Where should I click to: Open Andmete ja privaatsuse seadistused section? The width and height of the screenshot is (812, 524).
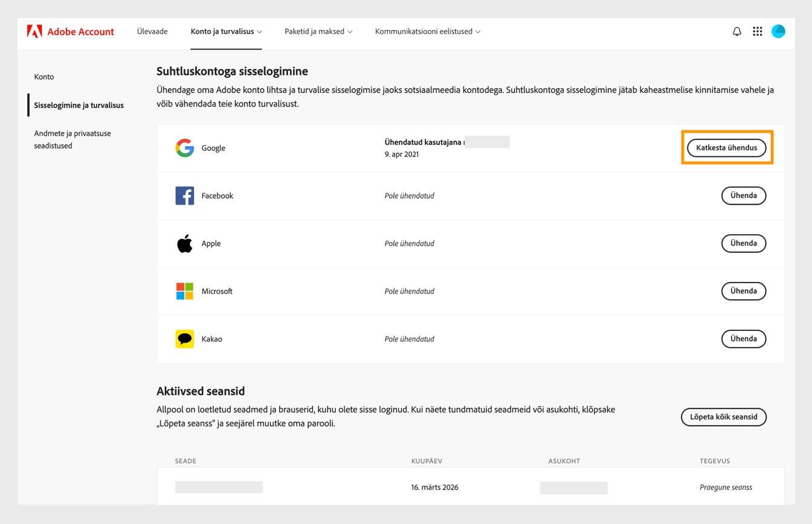tap(72, 139)
